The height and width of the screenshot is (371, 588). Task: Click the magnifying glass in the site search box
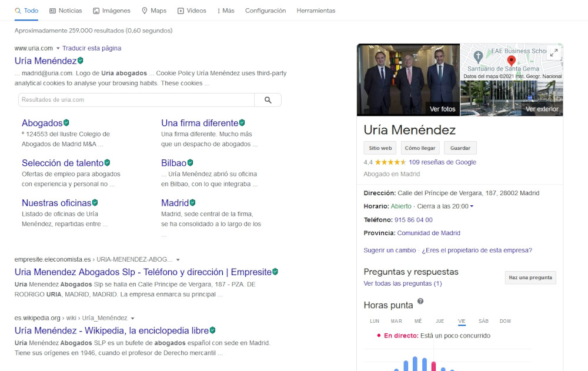click(268, 99)
